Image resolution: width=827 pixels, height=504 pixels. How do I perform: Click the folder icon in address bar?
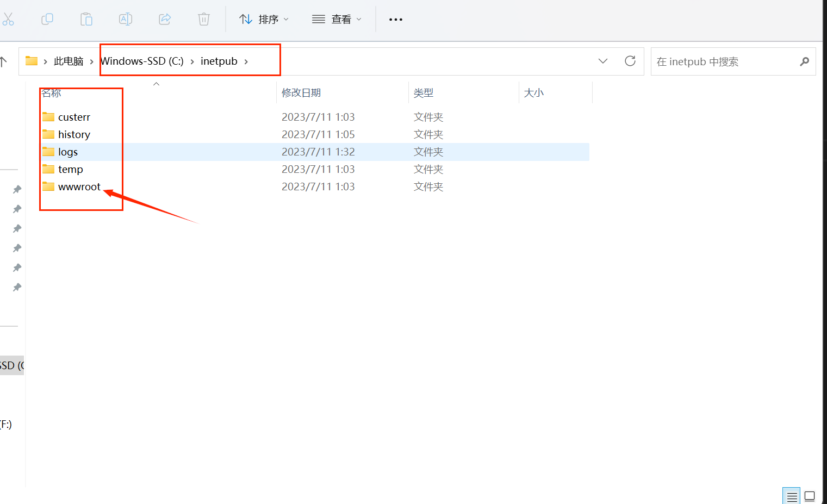[32, 61]
